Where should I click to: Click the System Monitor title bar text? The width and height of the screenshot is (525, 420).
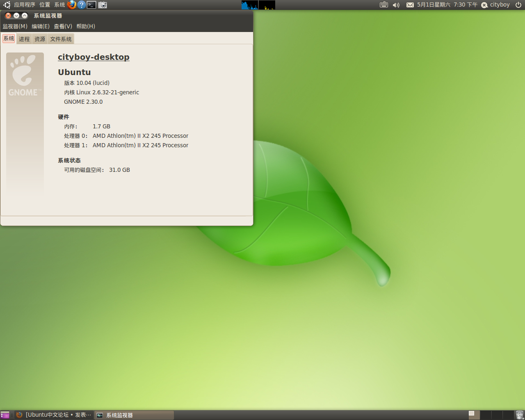48,16
